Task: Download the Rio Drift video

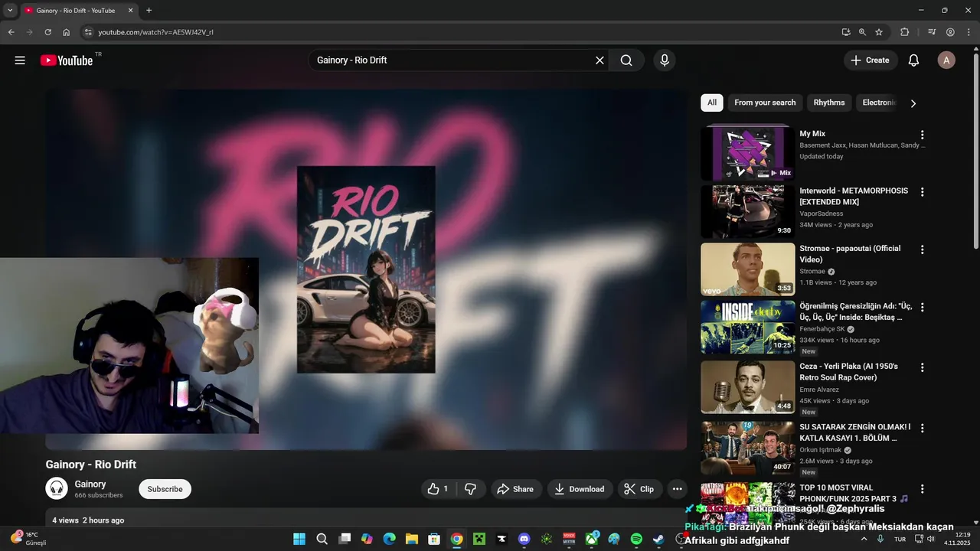Action: tap(580, 489)
